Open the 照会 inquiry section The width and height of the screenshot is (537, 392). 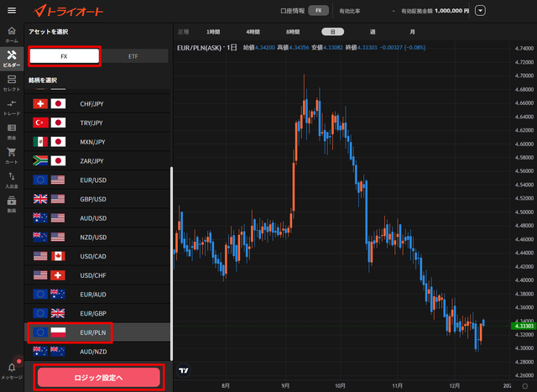point(12,132)
